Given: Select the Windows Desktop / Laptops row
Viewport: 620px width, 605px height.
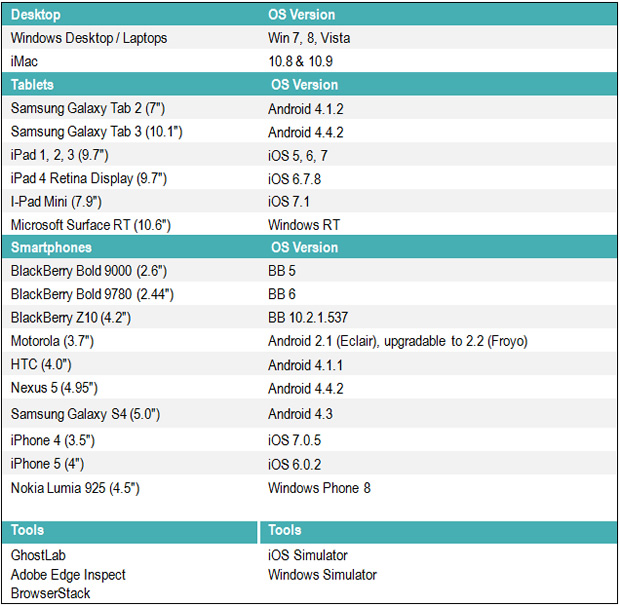Looking at the screenshot, I should click(310, 38).
